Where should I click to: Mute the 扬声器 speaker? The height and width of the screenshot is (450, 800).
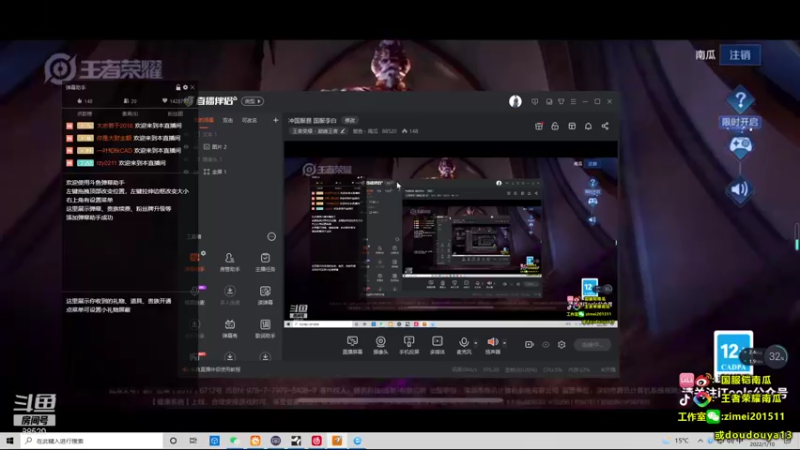point(492,341)
